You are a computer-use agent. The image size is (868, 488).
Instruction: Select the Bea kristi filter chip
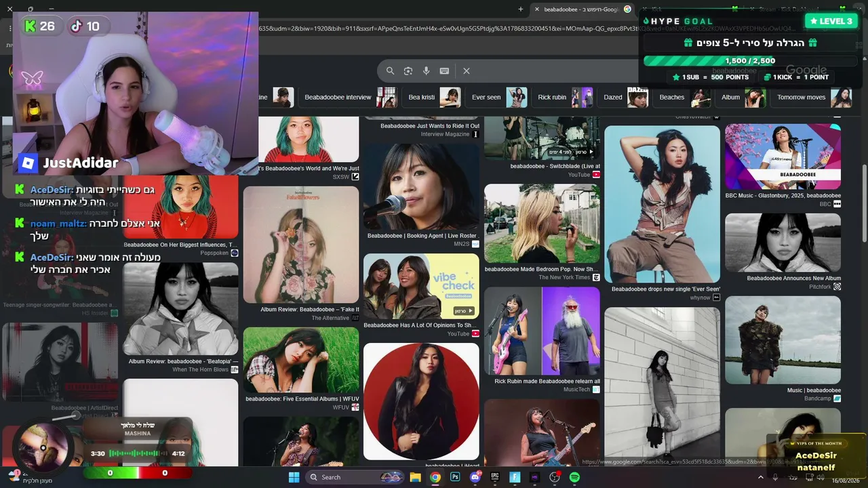tap(434, 97)
